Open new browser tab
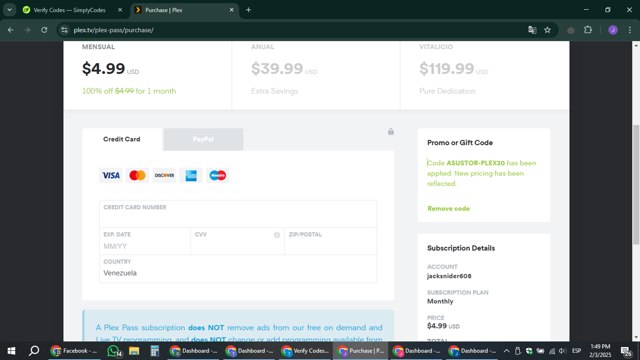 click(248, 10)
